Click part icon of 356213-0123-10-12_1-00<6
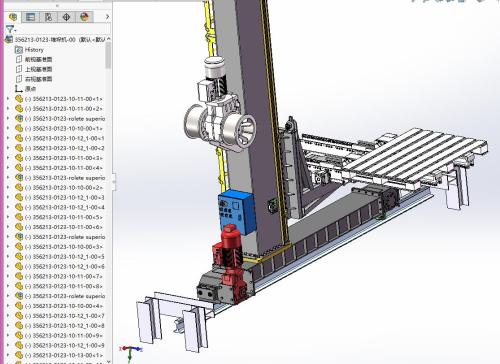Image resolution: width=500 pixels, height=364 pixels. coord(19,266)
